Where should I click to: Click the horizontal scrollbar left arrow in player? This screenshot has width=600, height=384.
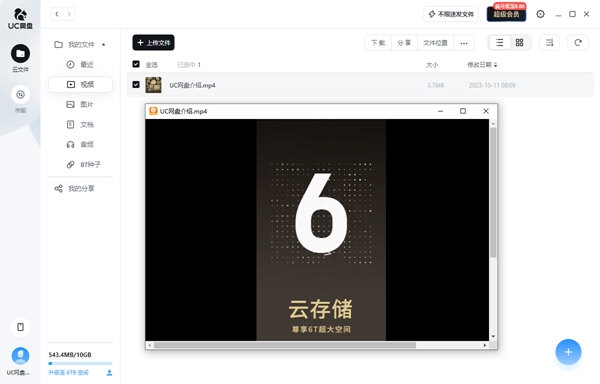pyautogui.click(x=150, y=345)
